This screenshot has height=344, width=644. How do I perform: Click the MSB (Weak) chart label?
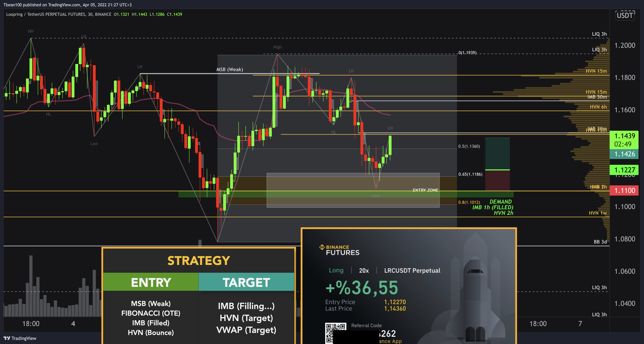coord(229,70)
